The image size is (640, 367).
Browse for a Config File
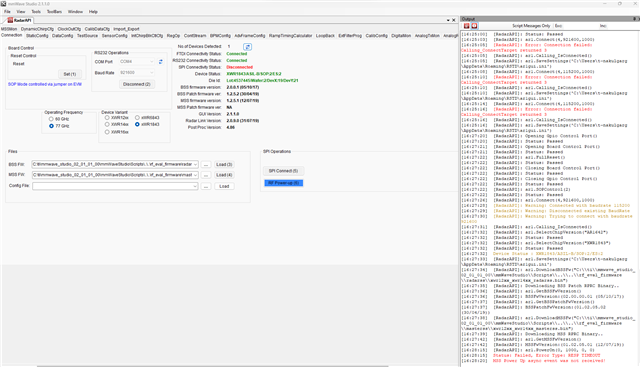206,186
